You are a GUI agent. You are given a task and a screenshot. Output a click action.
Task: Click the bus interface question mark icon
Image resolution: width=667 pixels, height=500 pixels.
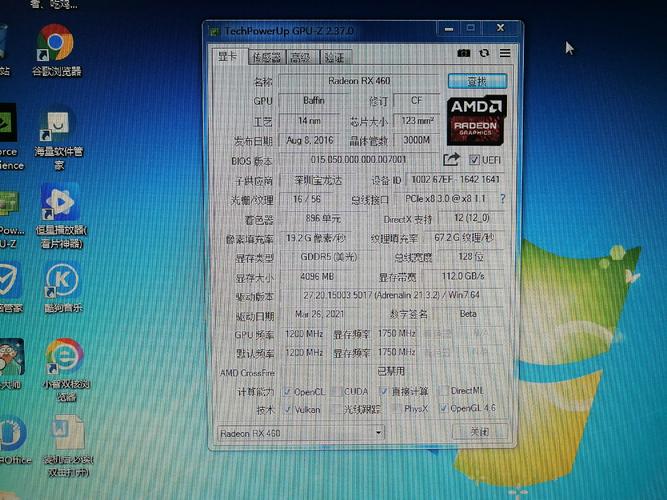coord(502,200)
